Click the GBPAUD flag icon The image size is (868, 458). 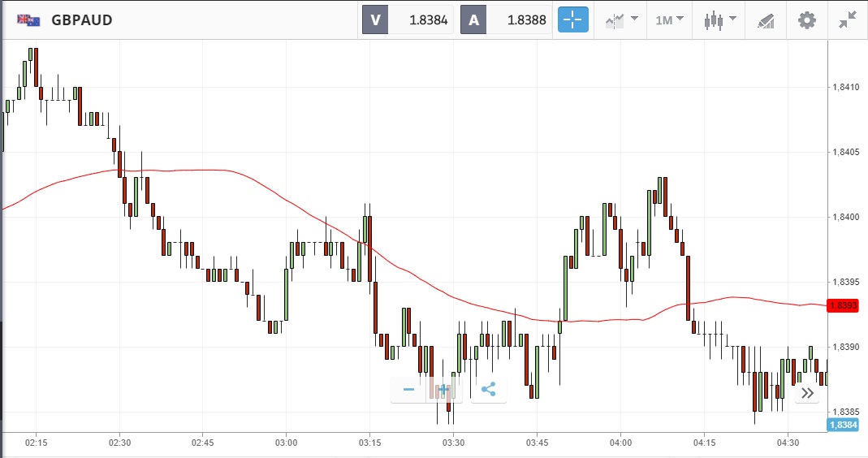[x=29, y=20]
